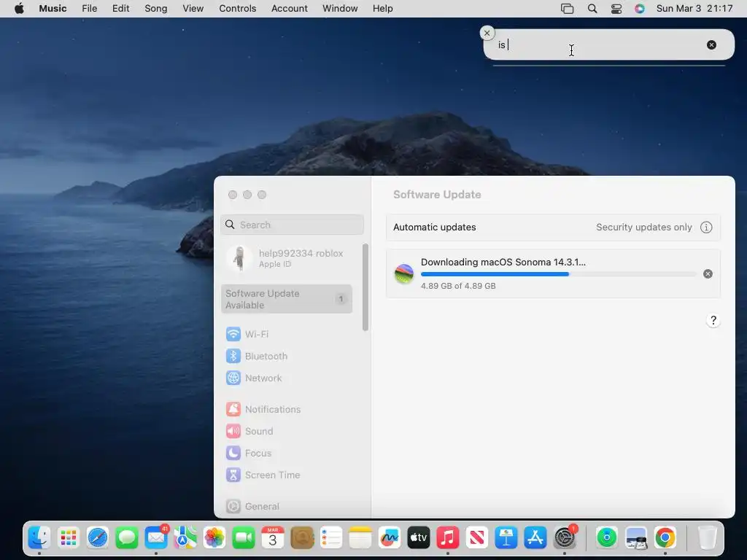Open App Store in Dock
The image size is (747, 560).
click(535, 537)
